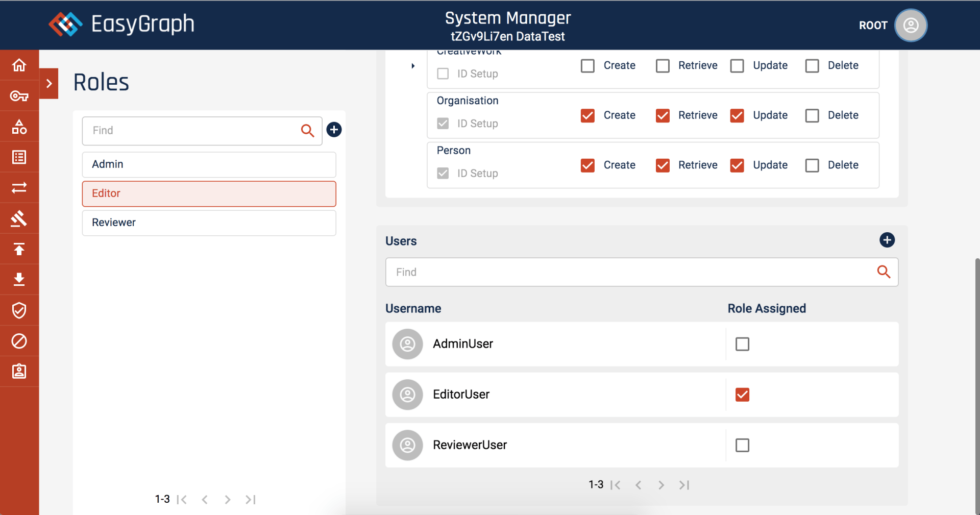Image resolution: width=980 pixels, height=515 pixels.
Task: Open the upload icon in sidebar
Action: coord(19,249)
